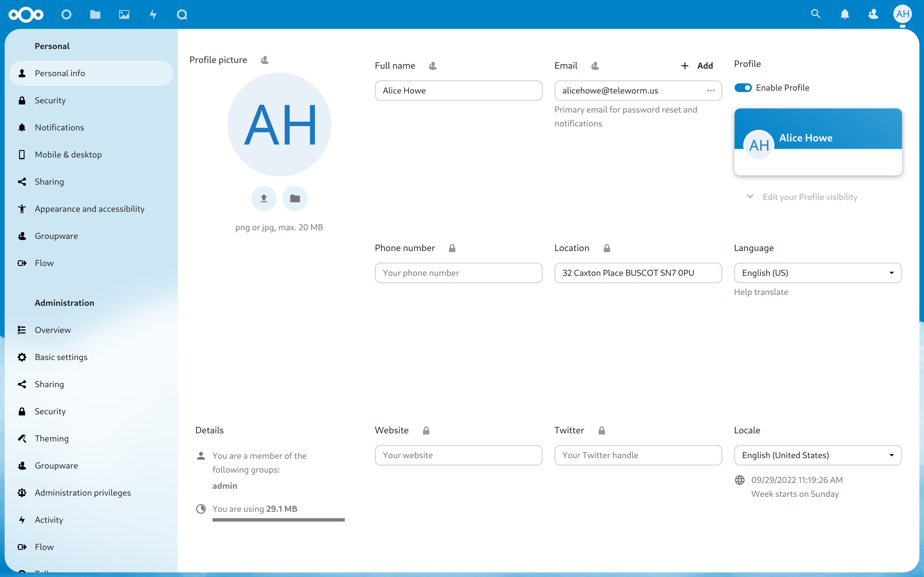Click Edit your Profile visibility link
This screenshot has width=924, height=577.
pos(809,197)
